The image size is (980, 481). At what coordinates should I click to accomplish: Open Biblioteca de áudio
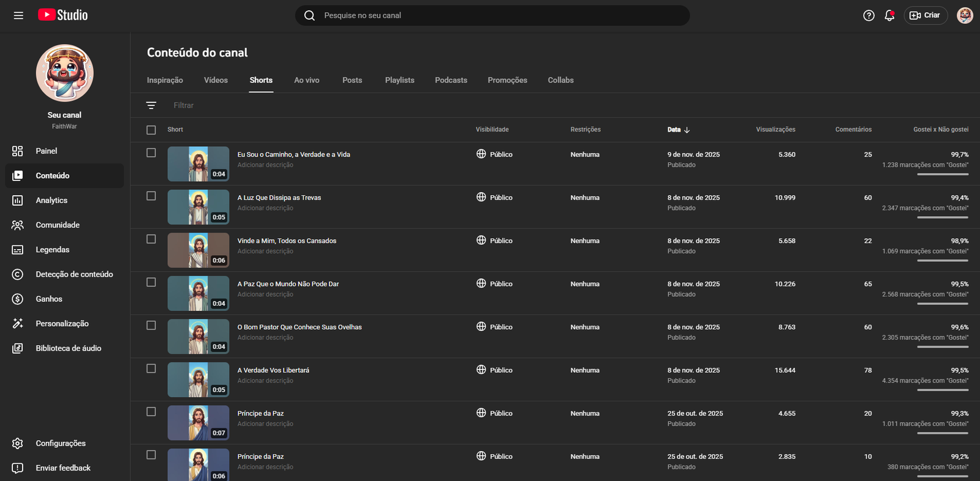(x=68, y=348)
